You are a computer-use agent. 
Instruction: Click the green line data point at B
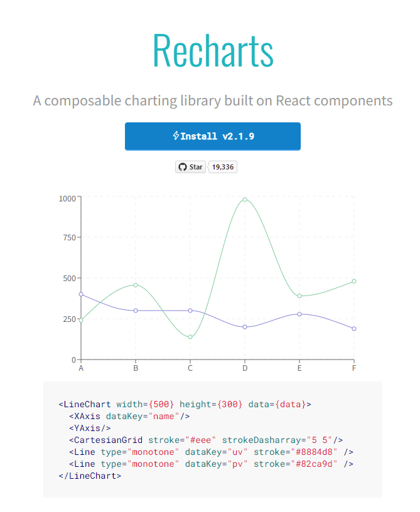tap(136, 285)
